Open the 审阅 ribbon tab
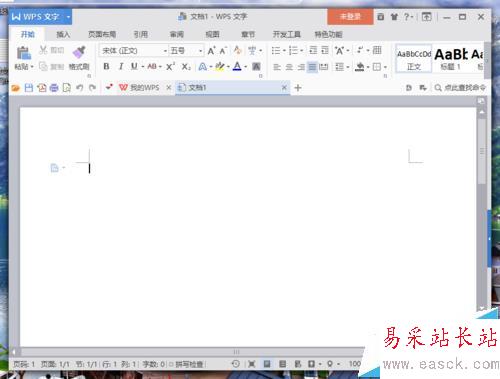The image size is (500, 379). (x=177, y=34)
